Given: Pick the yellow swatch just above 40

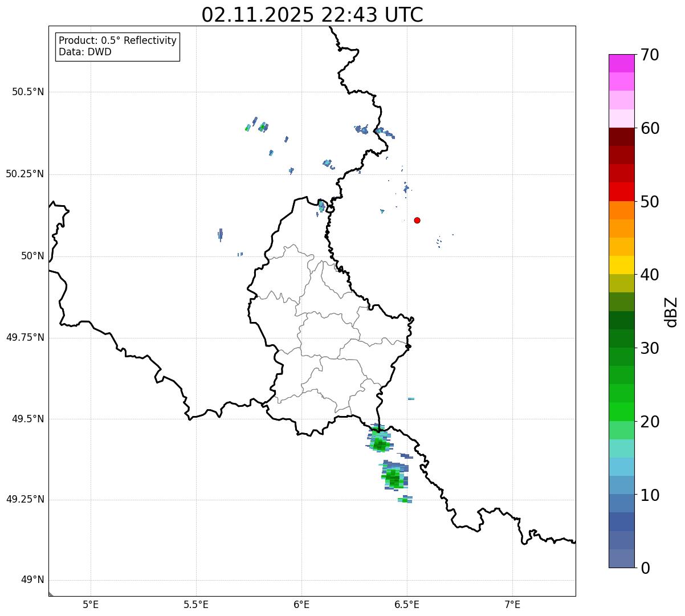Looking at the screenshot, I should coord(621,265).
